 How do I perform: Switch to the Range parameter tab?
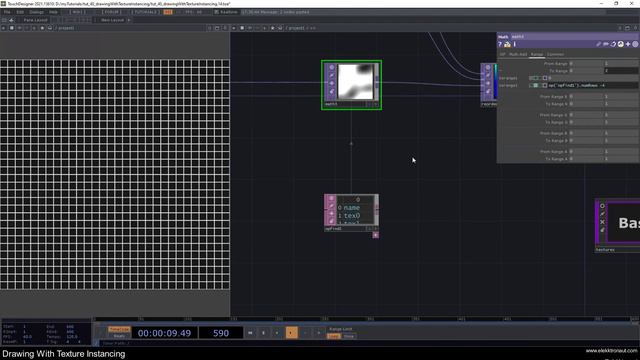click(537, 54)
